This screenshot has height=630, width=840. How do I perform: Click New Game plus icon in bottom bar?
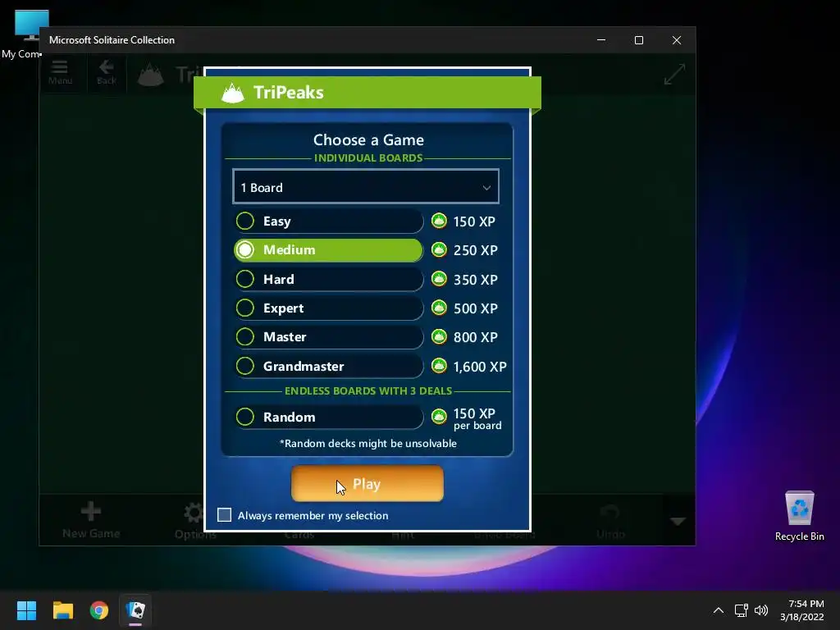[90, 512]
